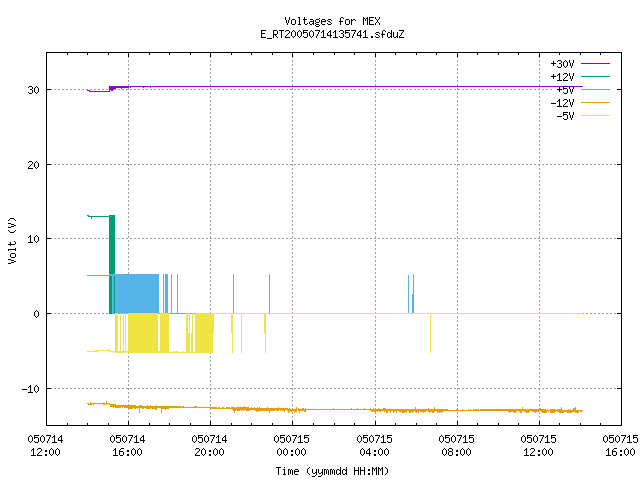
Task: Click the green +12V legend line sample
Action: point(595,76)
